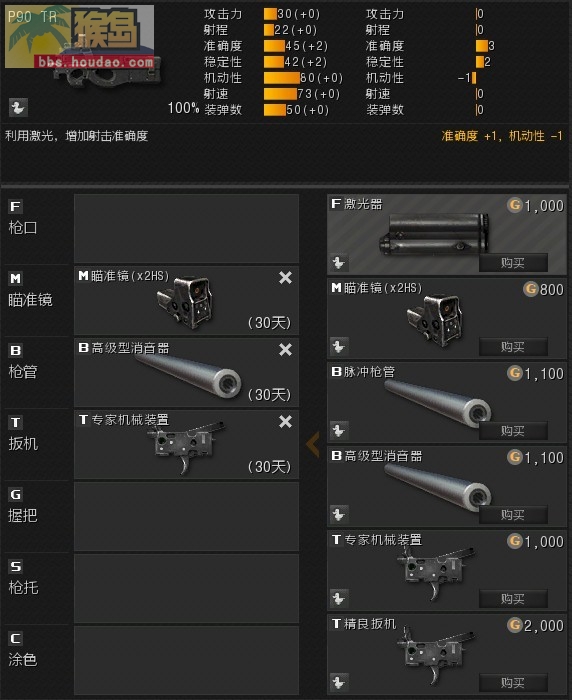Buy the 脉冲枪管 for 1,100 gold
Screen dimensions: 572x700
(513, 431)
